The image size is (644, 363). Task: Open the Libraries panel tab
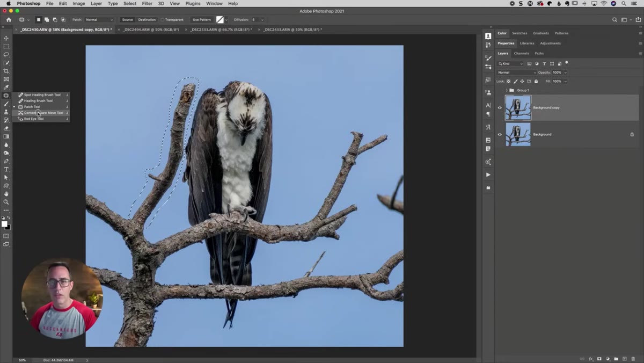527,43
